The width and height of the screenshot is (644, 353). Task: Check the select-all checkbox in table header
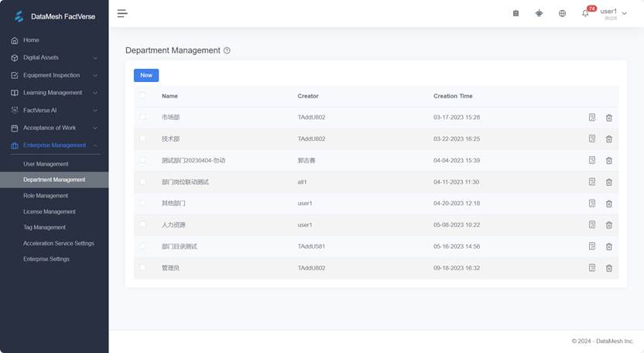142,96
